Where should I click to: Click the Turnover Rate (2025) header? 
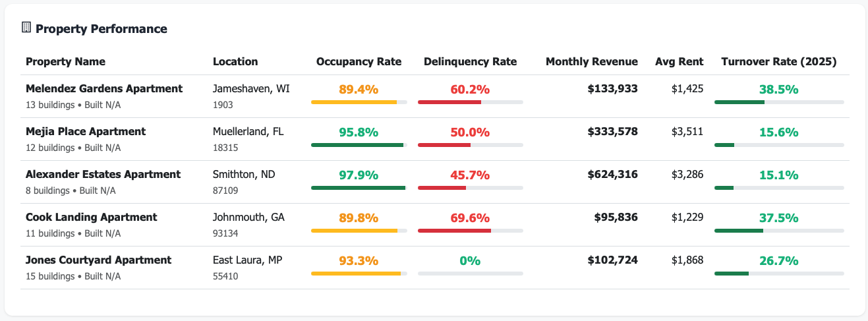coord(778,62)
